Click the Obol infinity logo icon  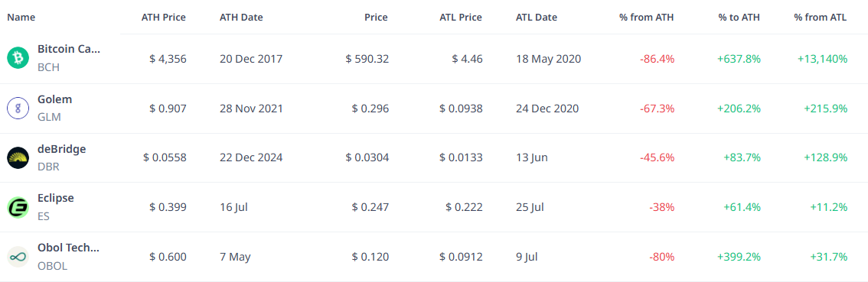point(18,257)
